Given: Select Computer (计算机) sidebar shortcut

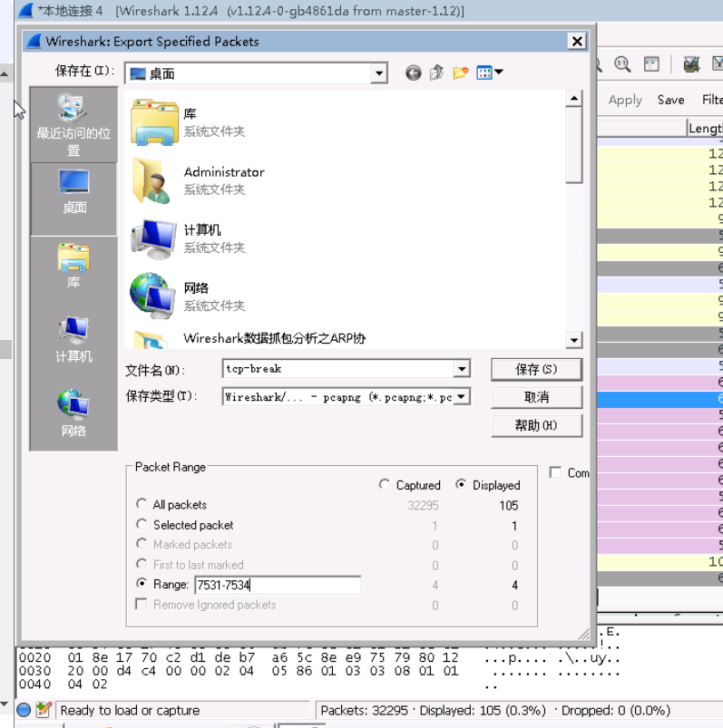Looking at the screenshot, I should [x=73, y=340].
